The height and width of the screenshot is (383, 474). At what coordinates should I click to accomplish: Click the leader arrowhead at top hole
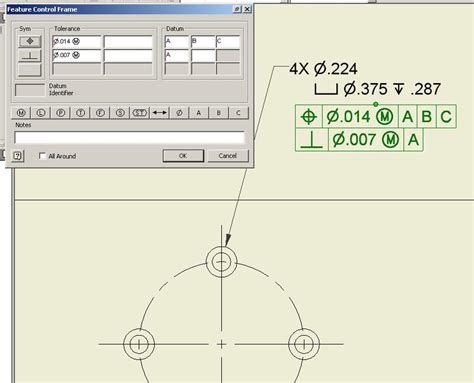[228, 240]
